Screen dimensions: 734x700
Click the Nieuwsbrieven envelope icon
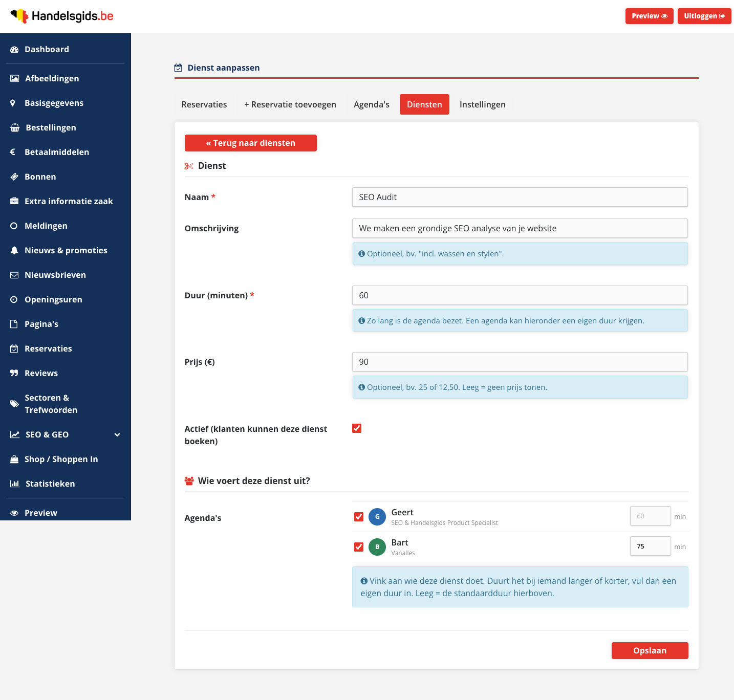pos(14,275)
